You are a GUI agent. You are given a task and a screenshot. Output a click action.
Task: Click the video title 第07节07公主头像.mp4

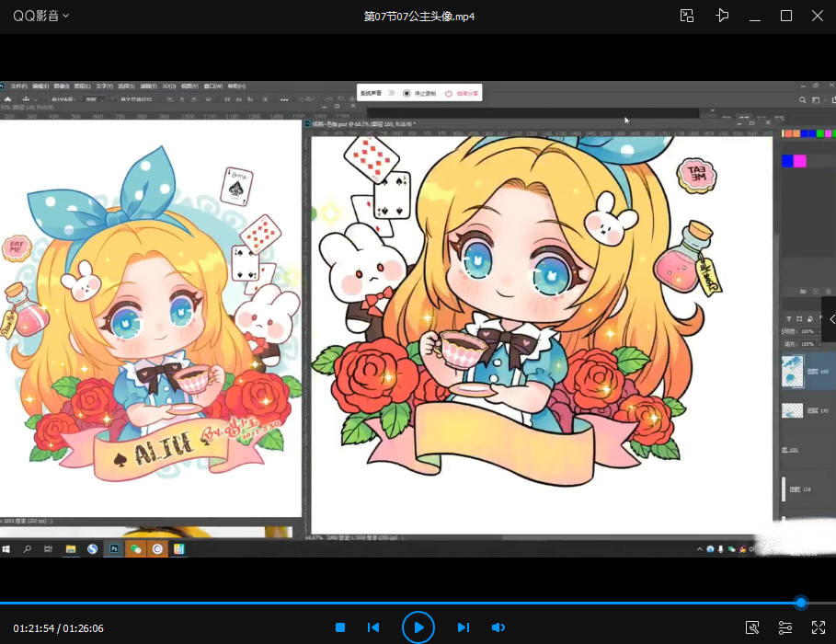[x=418, y=16]
